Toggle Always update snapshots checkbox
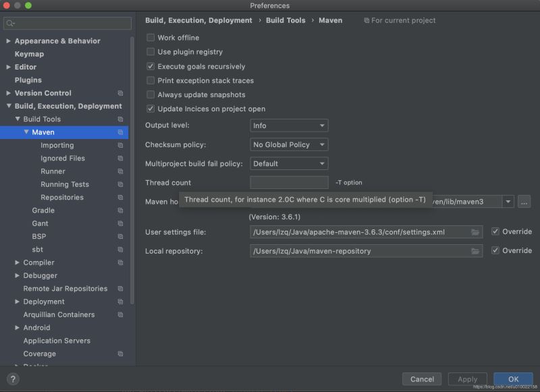The width and height of the screenshot is (540, 392). coord(151,95)
